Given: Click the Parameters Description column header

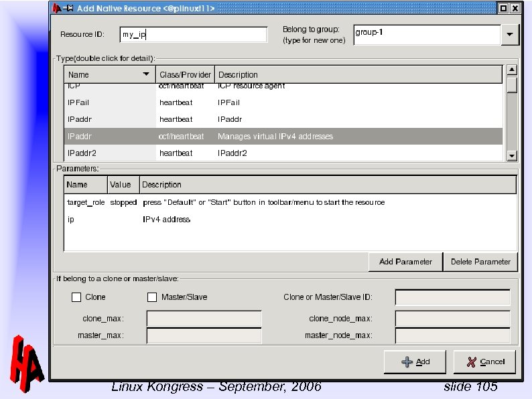Looking at the screenshot, I should point(328,185).
